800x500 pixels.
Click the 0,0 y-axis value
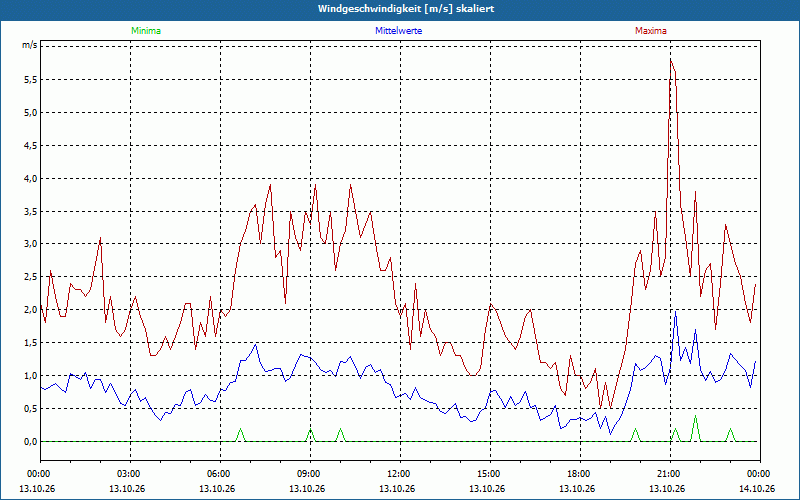coord(31,441)
